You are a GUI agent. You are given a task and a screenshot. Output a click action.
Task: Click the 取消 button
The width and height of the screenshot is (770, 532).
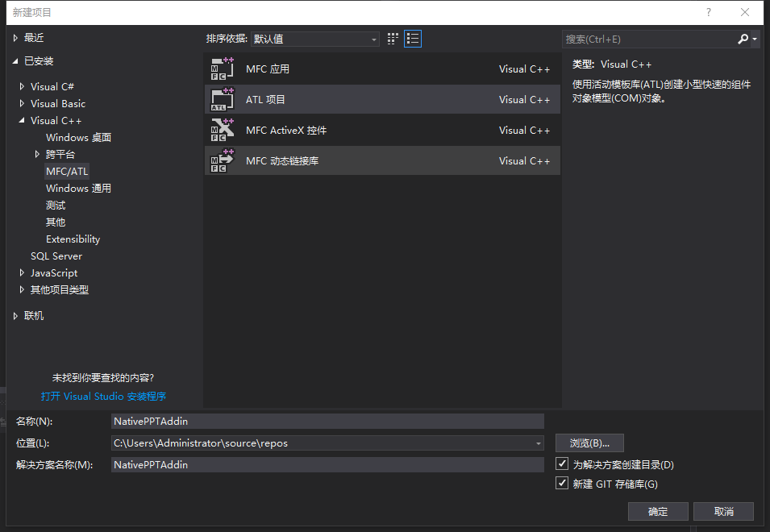(x=723, y=511)
